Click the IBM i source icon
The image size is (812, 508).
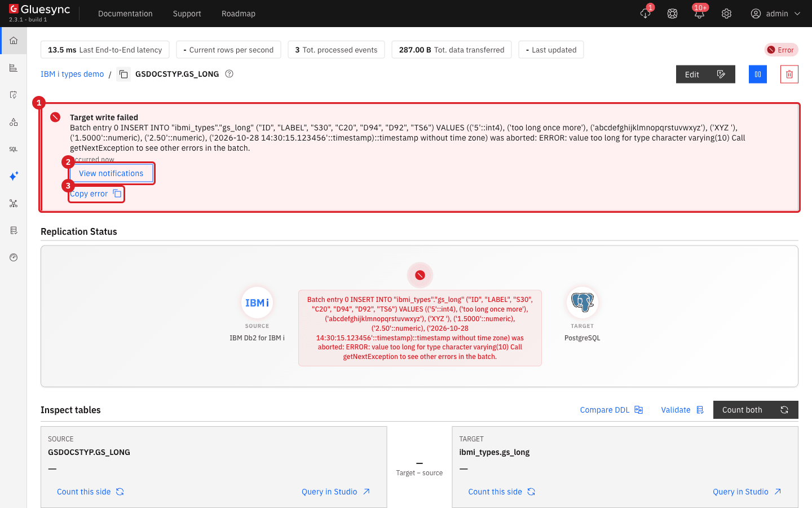pyautogui.click(x=257, y=303)
